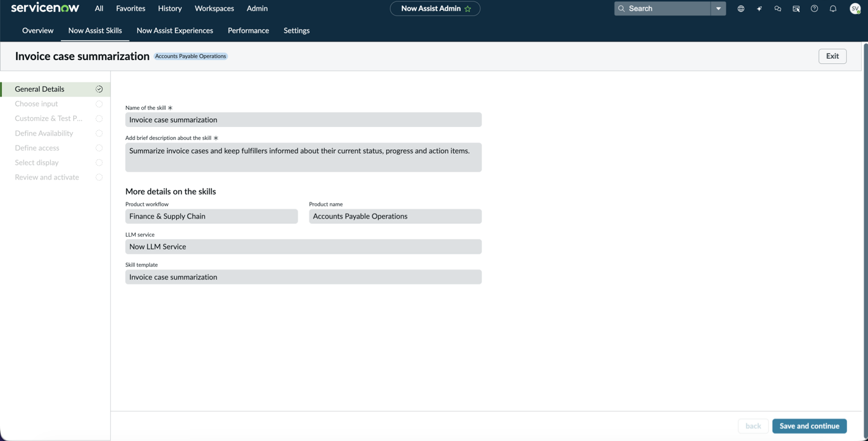This screenshot has width=868, height=441.
Task: Open the globe scope picker icon
Action: (x=741, y=9)
